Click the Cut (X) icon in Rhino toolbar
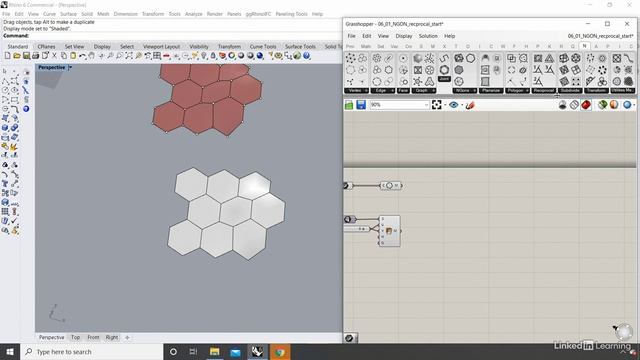This screenshot has width=640, height=360. (54, 56)
